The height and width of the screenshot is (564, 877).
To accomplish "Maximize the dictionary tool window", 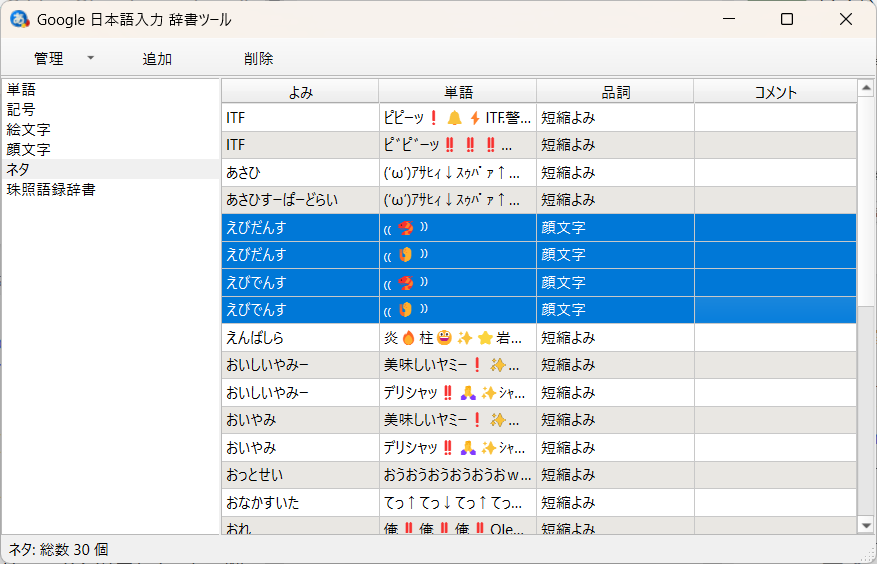I will 786,19.
